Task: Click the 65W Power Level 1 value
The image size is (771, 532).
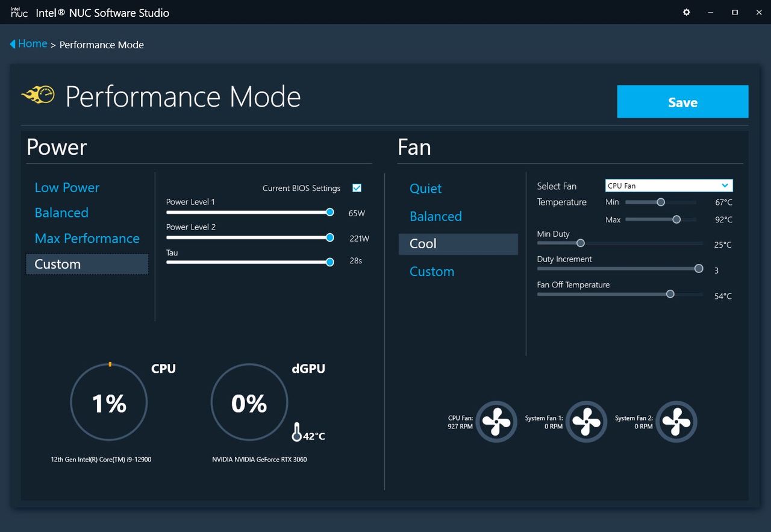Action: 357,213
